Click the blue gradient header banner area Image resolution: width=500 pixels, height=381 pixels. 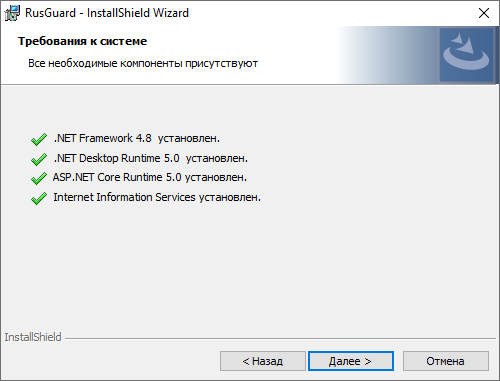[x=387, y=55]
